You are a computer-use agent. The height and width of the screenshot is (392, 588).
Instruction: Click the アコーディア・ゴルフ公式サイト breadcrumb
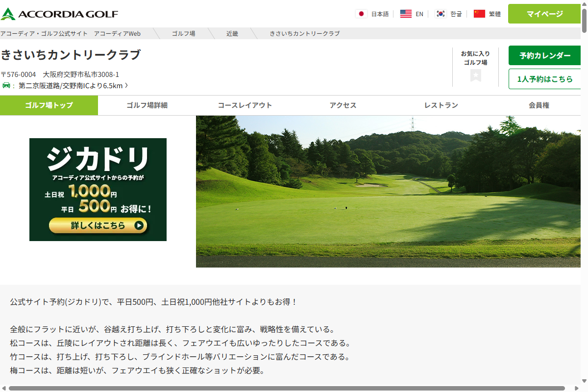pos(71,33)
